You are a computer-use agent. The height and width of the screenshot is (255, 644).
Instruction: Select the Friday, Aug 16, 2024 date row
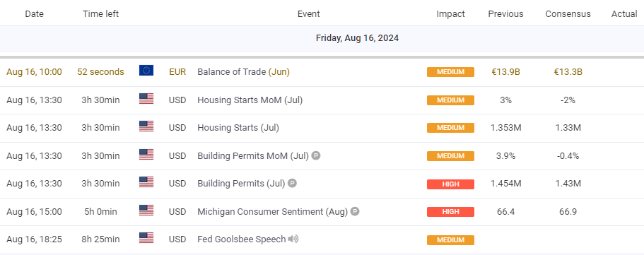click(322, 38)
